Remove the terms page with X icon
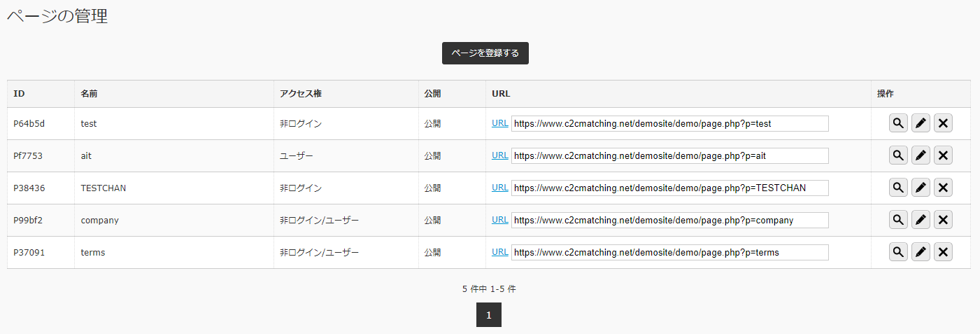The width and height of the screenshot is (980, 334). [943, 252]
